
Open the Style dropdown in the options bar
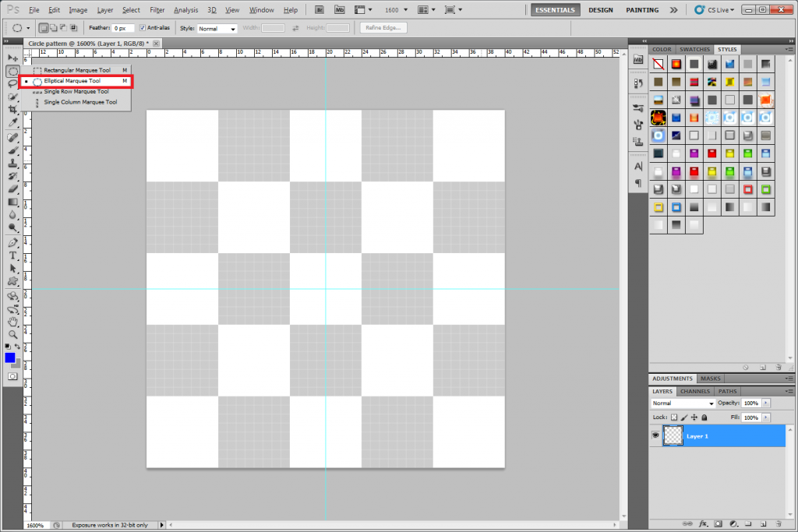(217, 29)
